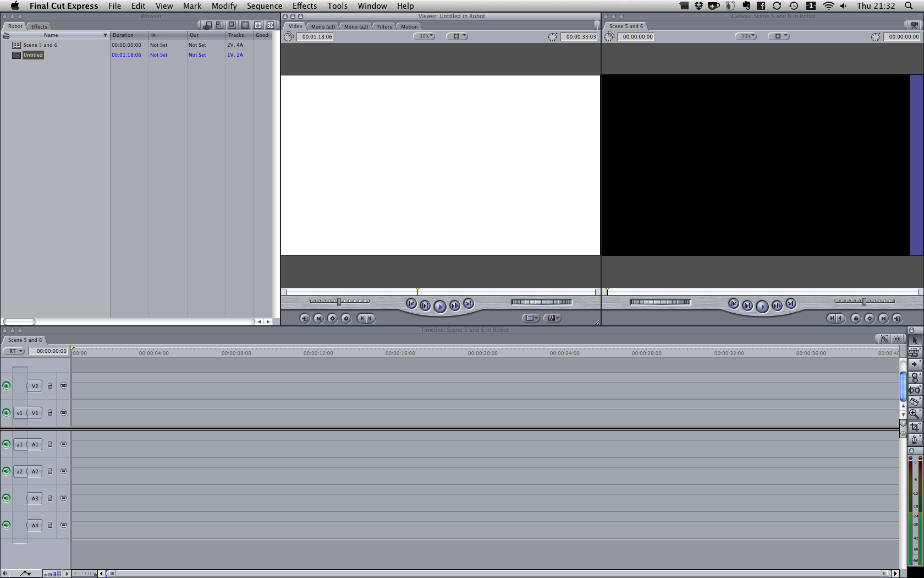Viewport: 924px width, 578px height.
Task: Open Viewer Generator pop-up menu
Action: click(x=553, y=318)
